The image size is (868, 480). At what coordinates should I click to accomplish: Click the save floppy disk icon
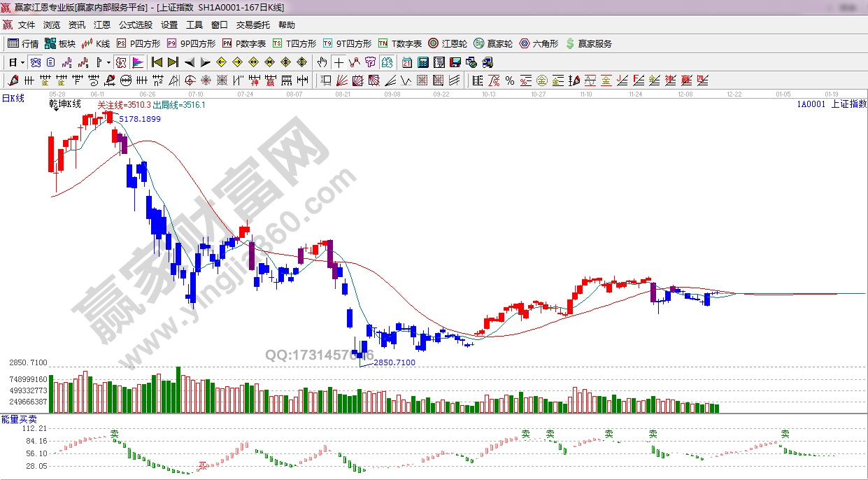pyautogui.click(x=455, y=62)
